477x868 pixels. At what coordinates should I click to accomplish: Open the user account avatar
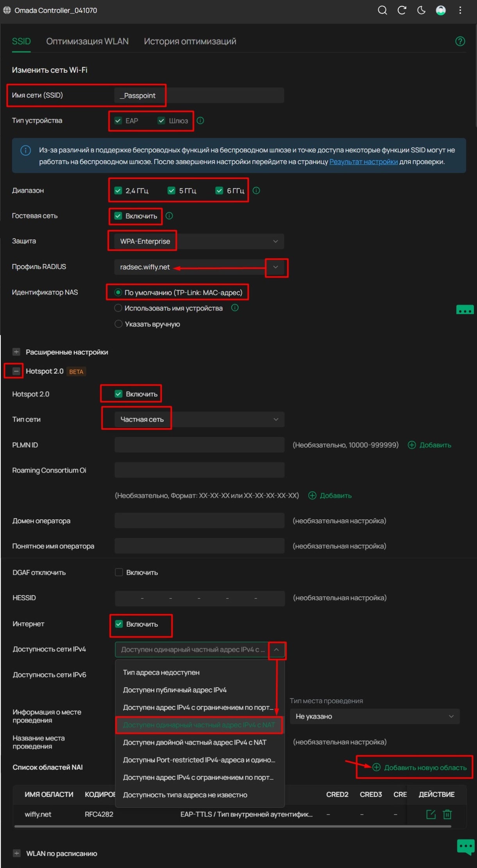(441, 11)
